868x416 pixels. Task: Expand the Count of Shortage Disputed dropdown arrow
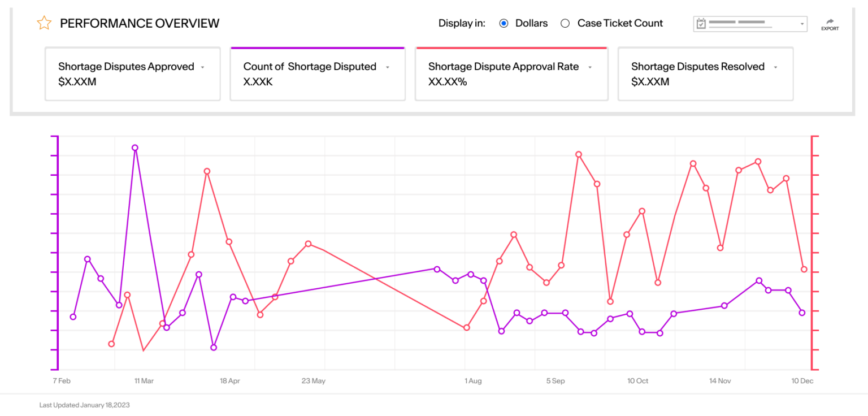click(x=388, y=67)
